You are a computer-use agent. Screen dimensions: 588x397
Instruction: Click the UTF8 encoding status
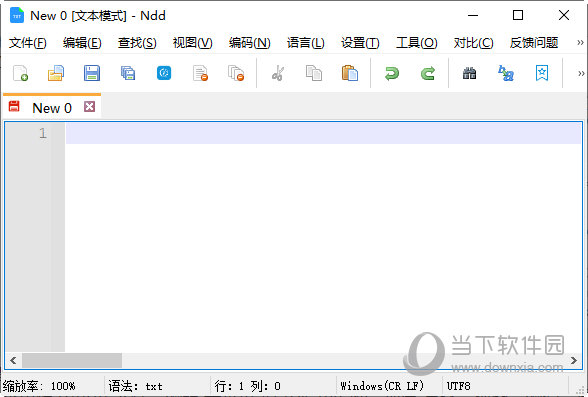458,386
